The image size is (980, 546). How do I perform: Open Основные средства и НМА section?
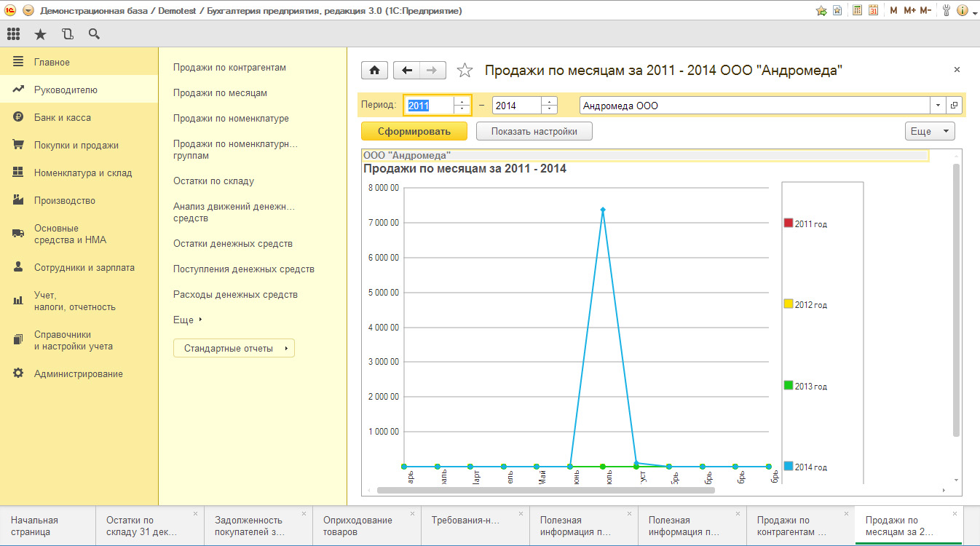click(79, 234)
